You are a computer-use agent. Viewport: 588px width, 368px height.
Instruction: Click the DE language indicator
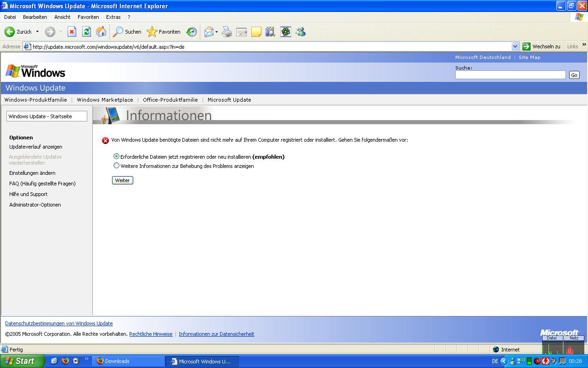click(x=495, y=361)
